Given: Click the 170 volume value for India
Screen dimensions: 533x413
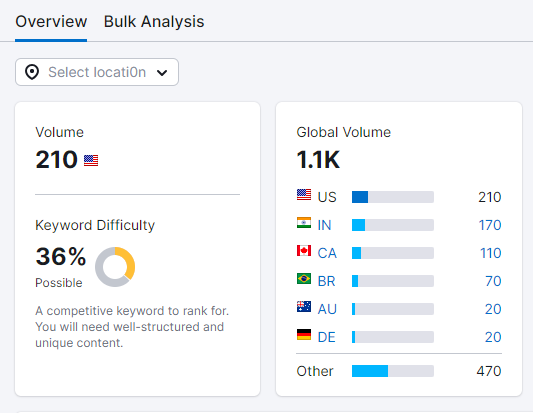Looking at the screenshot, I should click(490, 225).
